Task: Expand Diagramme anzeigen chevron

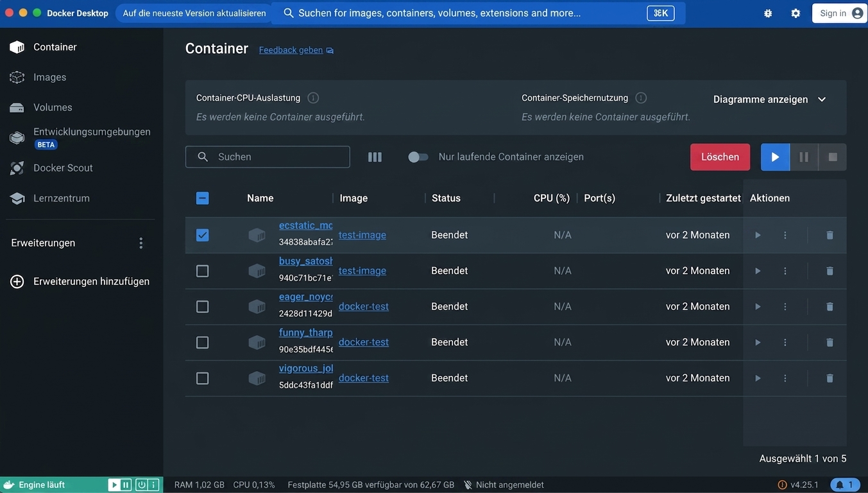Action: tap(822, 99)
